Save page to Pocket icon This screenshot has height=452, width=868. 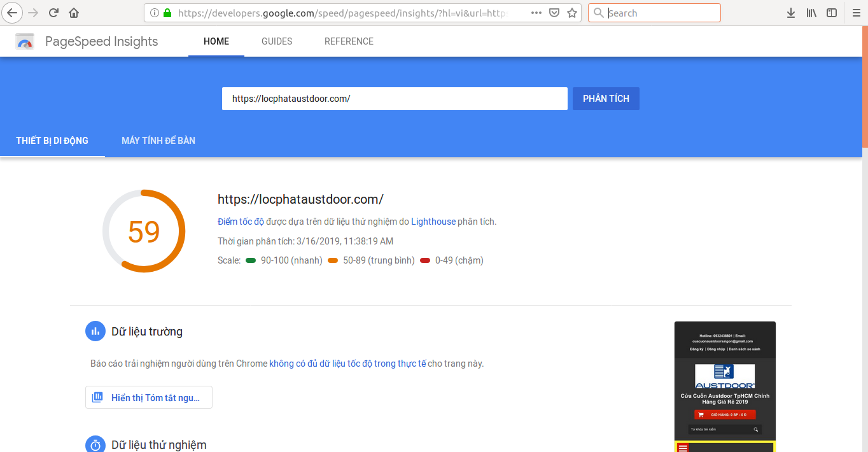(x=554, y=13)
